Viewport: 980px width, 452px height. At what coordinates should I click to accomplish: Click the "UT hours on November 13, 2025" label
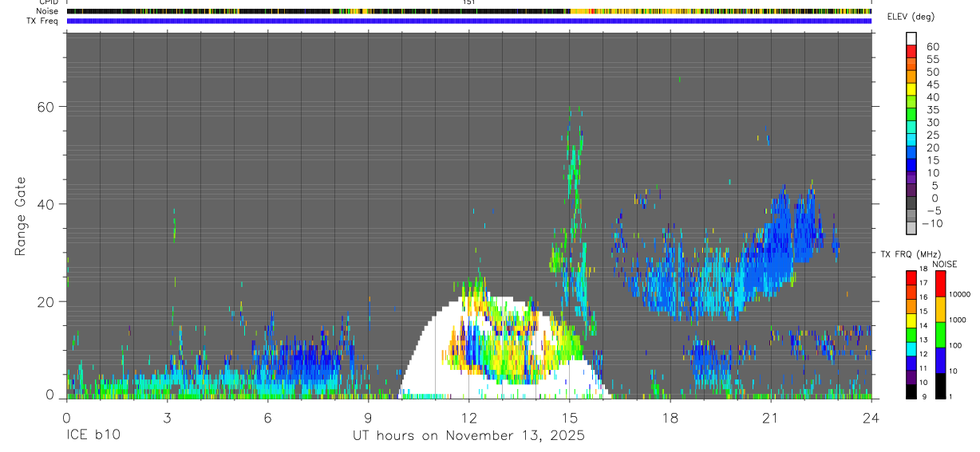469,436
